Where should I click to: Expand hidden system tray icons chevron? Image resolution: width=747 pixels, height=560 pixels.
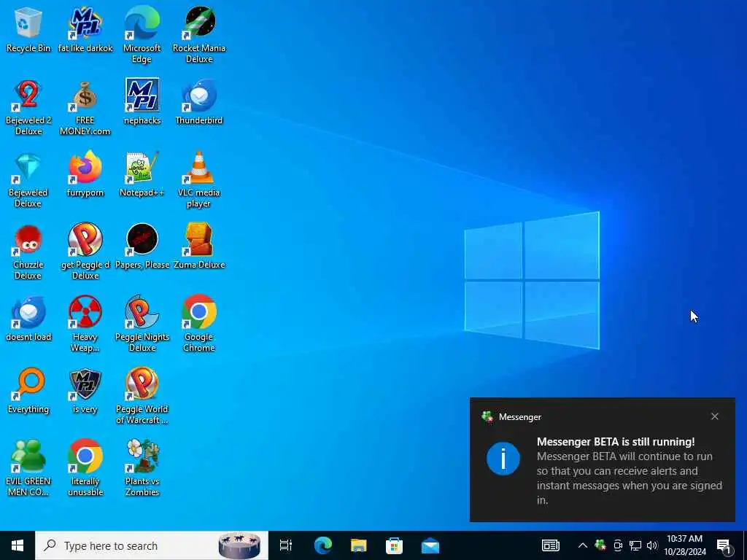point(583,545)
